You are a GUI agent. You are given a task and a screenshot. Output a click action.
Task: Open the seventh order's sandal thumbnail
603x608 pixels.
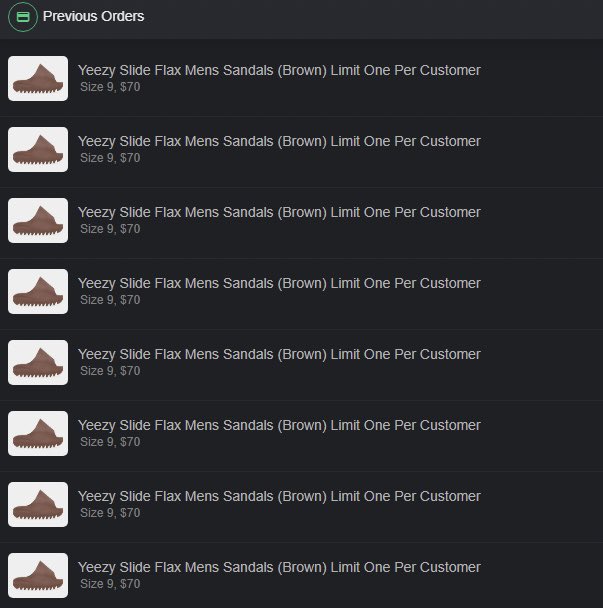pos(38,504)
